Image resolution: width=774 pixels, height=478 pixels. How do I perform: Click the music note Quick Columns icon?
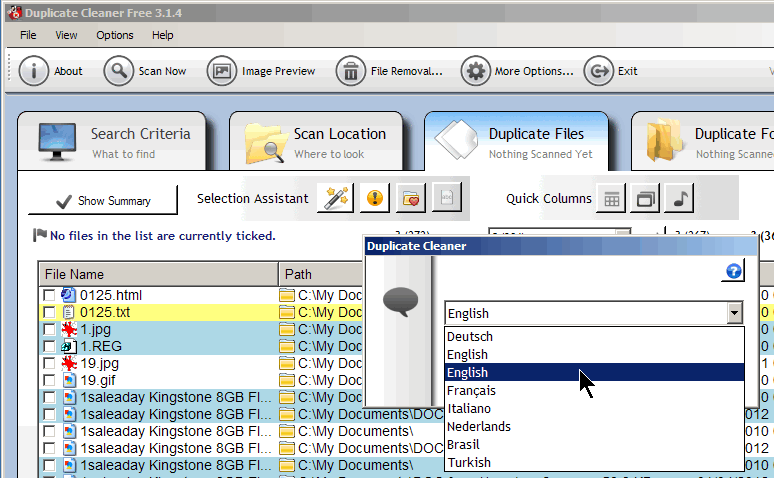(x=680, y=199)
